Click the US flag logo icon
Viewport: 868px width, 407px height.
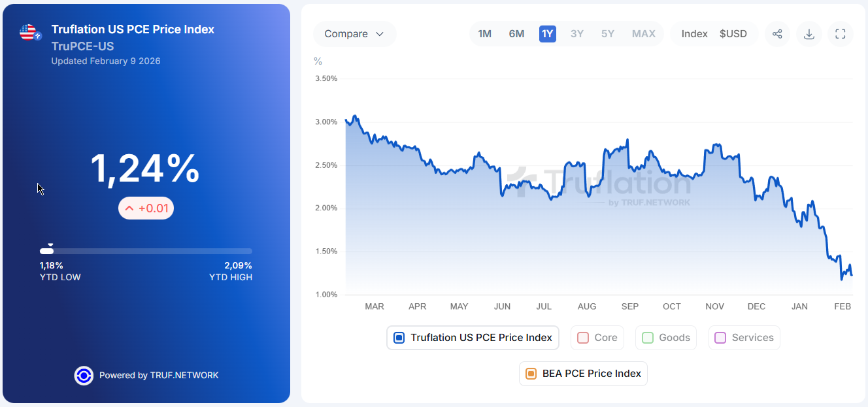point(30,33)
